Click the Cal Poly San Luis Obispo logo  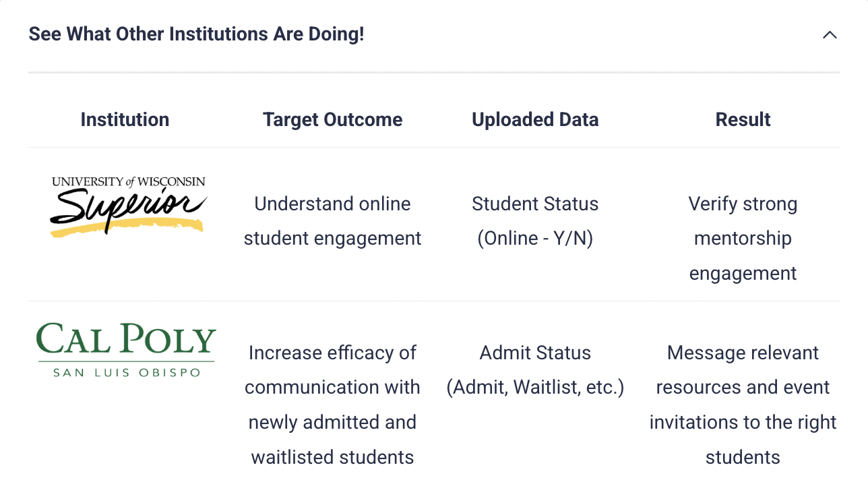pos(126,350)
